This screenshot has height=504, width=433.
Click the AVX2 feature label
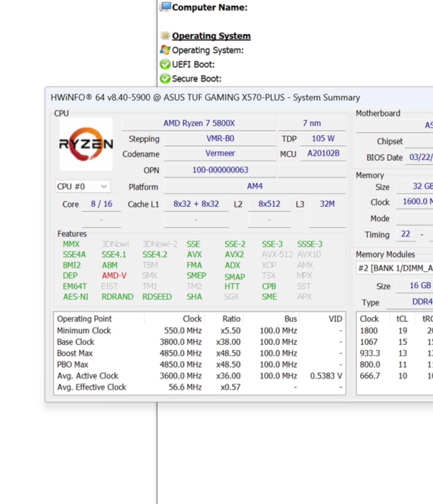coord(234,255)
